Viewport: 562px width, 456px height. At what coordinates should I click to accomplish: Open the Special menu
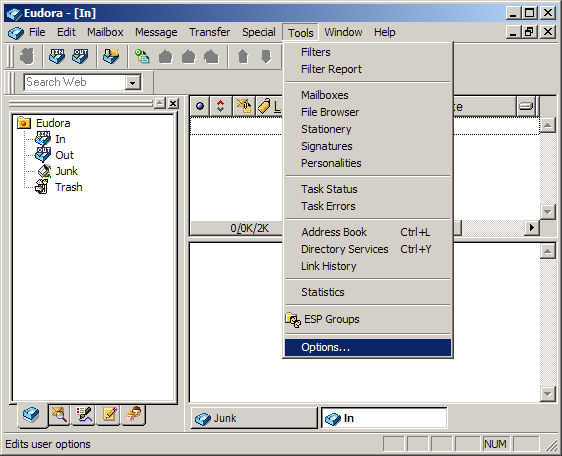(x=258, y=32)
